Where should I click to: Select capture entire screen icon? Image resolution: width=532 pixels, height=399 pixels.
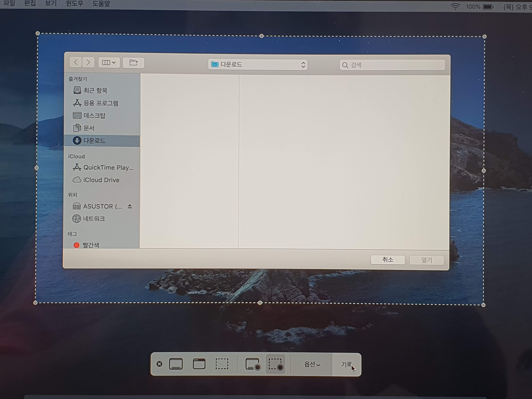click(x=176, y=364)
